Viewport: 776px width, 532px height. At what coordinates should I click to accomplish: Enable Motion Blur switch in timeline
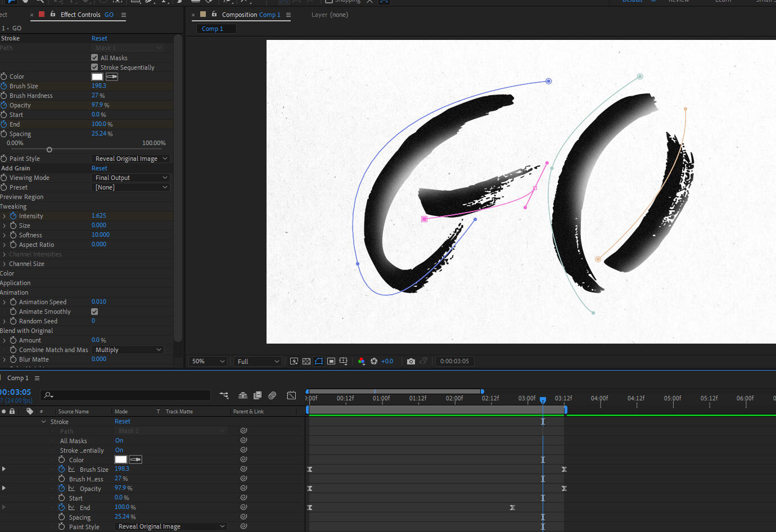pyautogui.click(x=272, y=395)
